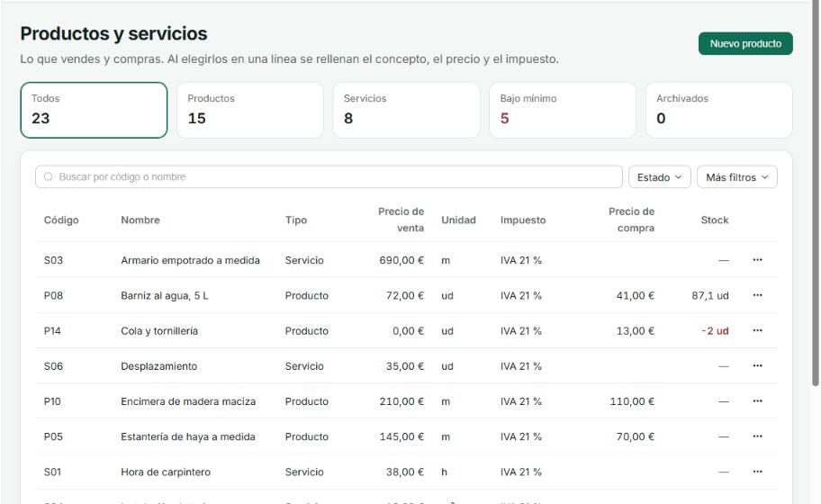Click the 110,00 € purchase price
The width and height of the screenshot is (821, 504).
coord(632,401)
